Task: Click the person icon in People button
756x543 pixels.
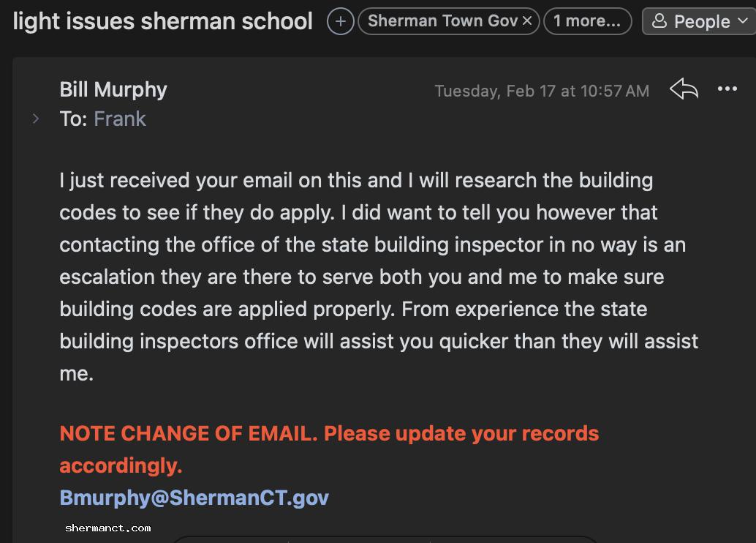Action: pos(659,21)
